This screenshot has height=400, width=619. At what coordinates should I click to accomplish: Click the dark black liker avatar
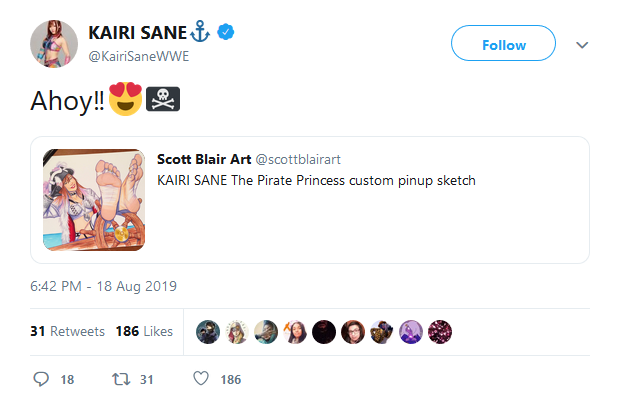(324, 331)
